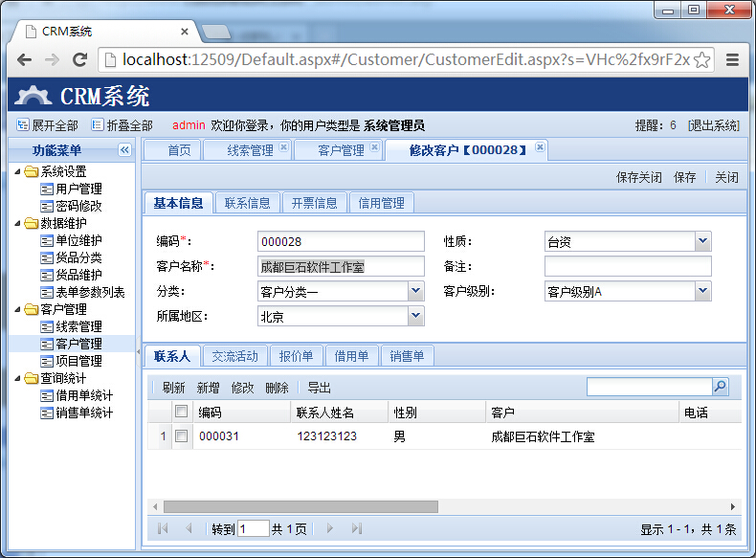
Task: Click the 展开全部 expand-all icon
Action: tap(23, 125)
